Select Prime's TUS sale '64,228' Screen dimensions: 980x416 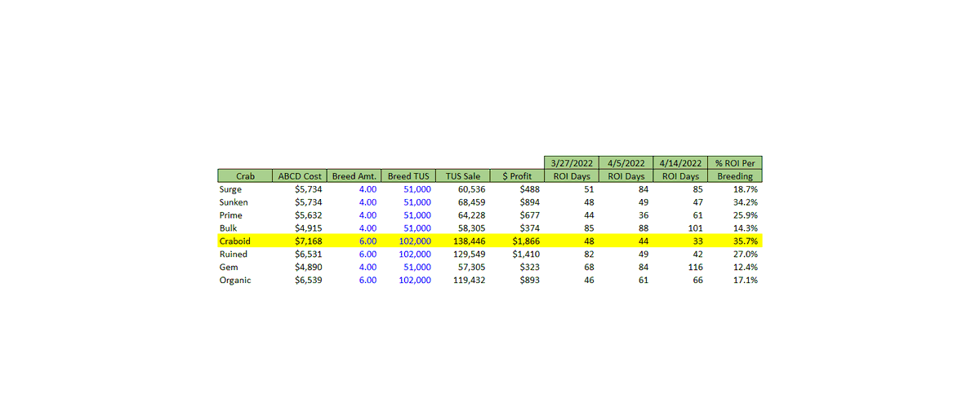471,215
